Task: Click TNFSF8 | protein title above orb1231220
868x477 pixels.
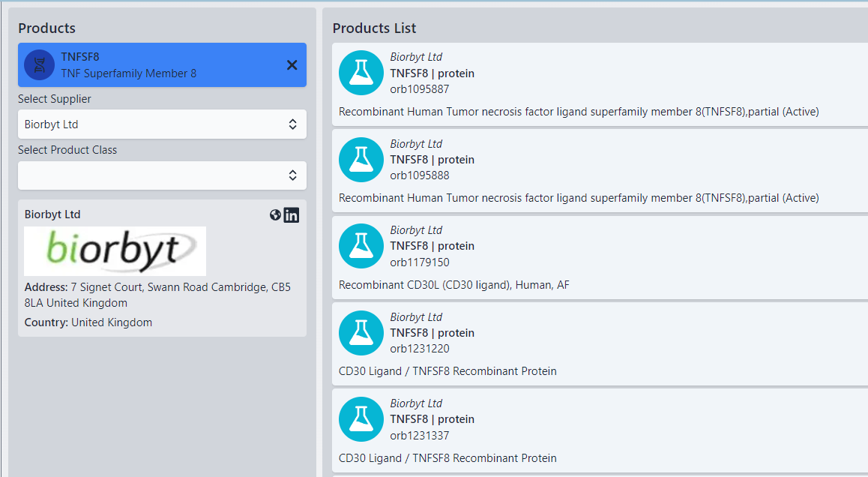Action: tap(432, 333)
